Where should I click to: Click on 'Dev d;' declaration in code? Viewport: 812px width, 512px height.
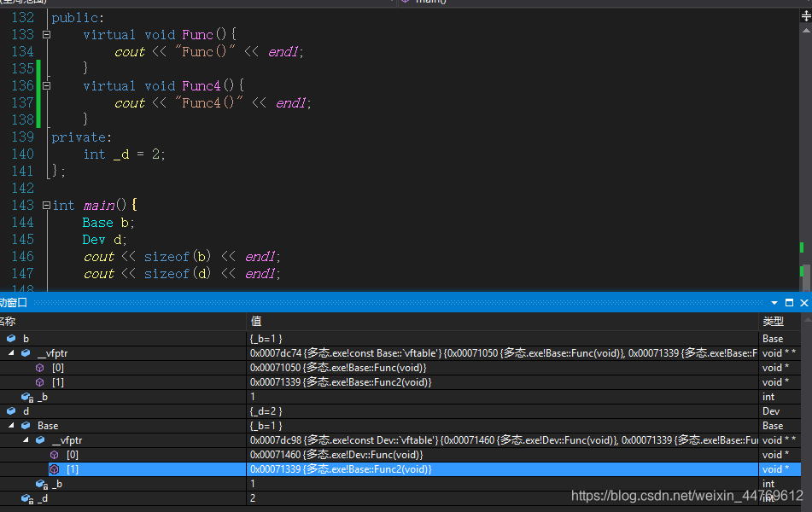(x=104, y=240)
